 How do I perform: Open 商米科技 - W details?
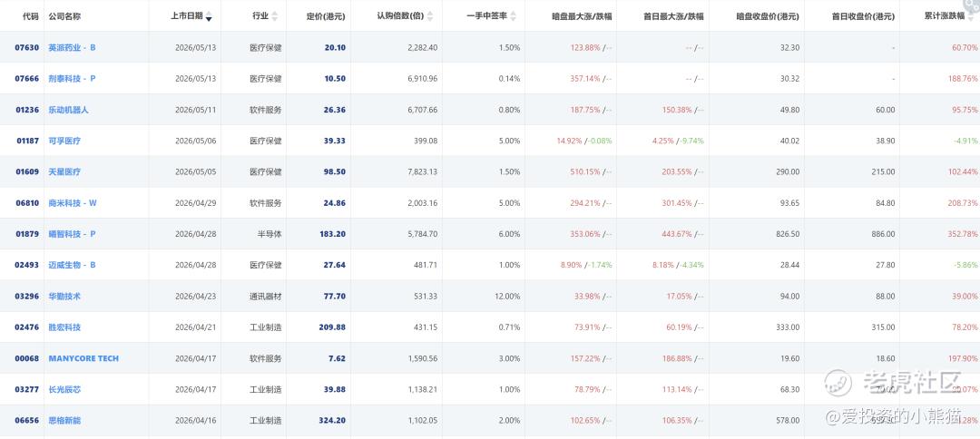pos(73,203)
